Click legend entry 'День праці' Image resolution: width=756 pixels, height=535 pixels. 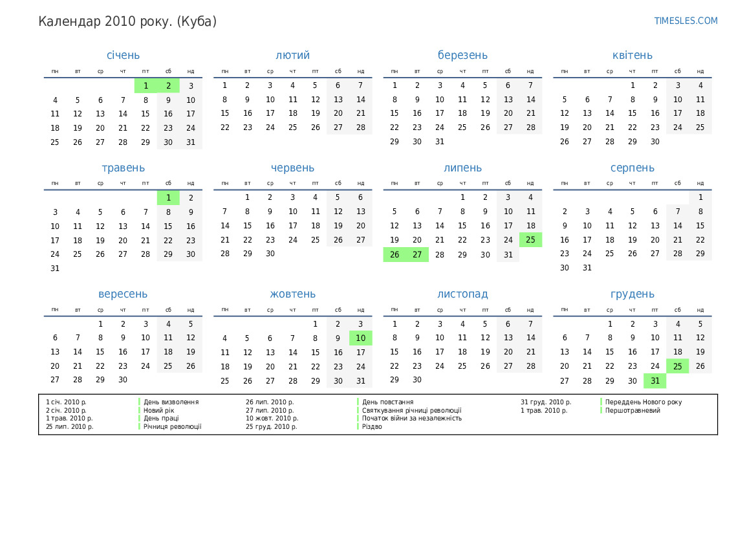pyautogui.click(x=161, y=419)
